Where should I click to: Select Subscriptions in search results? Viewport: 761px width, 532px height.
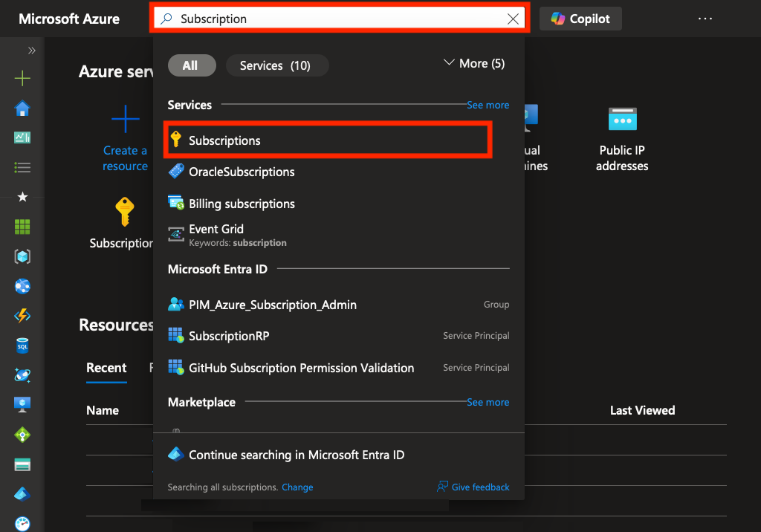224,140
